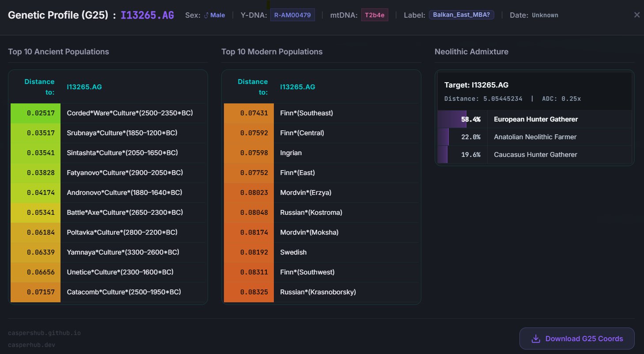Click the 0.07431 distance cell
Image resolution: width=644 pixels, height=354 pixels.
(249, 113)
